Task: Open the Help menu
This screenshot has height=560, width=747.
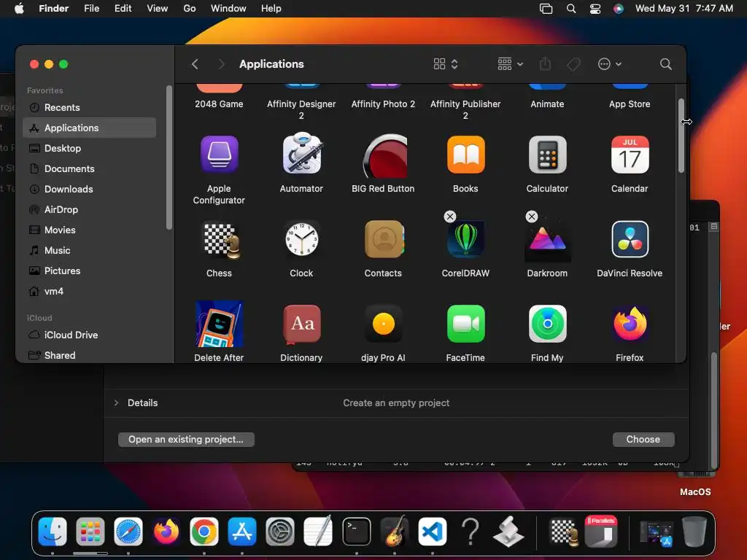Action: pos(271,9)
